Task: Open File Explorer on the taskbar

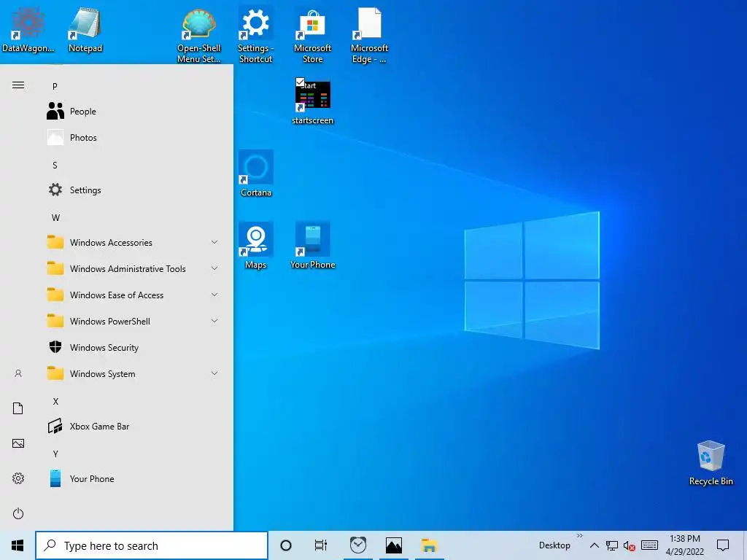Action: click(x=429, y=545)
